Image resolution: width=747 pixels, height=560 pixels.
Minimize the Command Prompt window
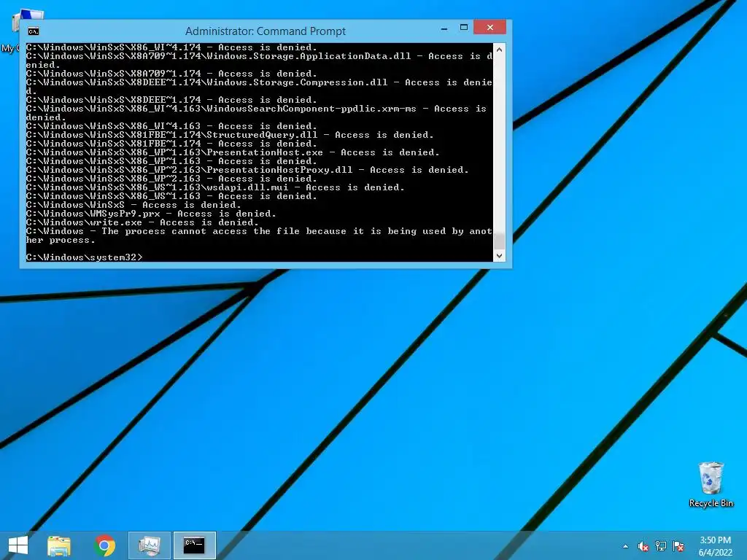point(444,28)
